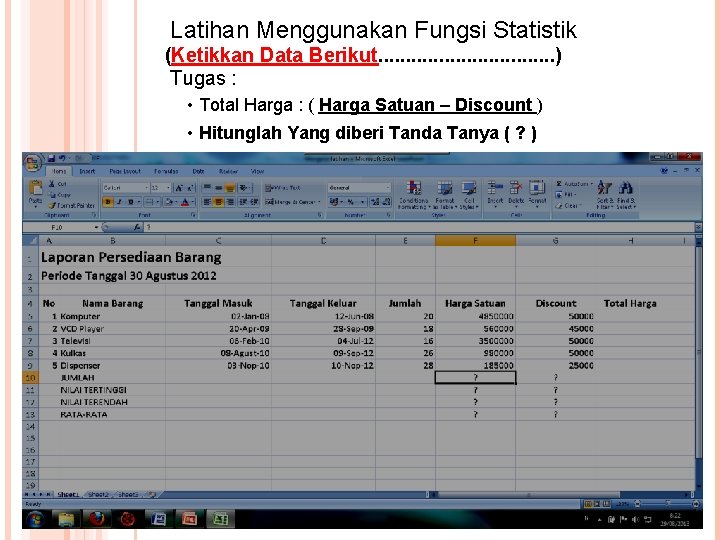The image size is (720, 540).
Task: Open the Cell Styles gallery
Action: click(x=469, y=195)
